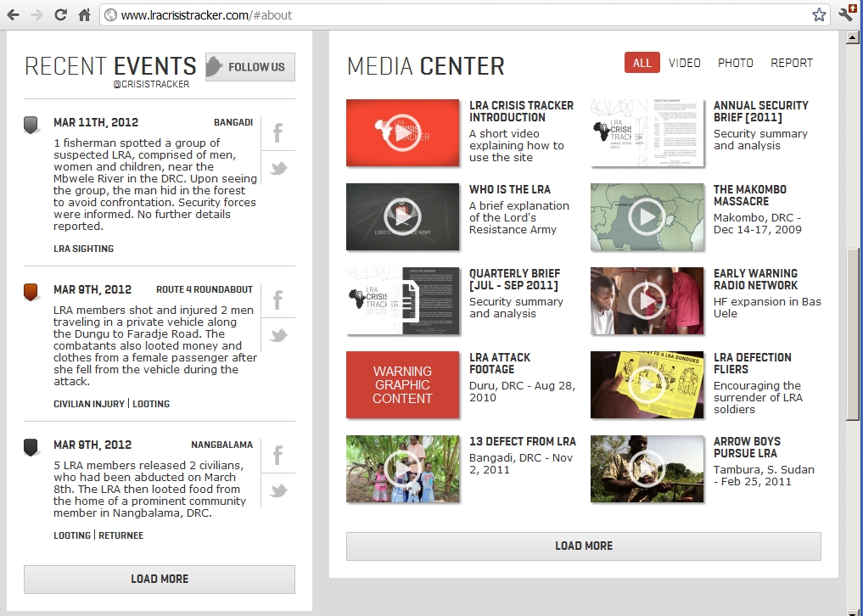Play the LRA Defection Fliers video
The height and width of the screenshot is (616, 863).
coord(647,385)
